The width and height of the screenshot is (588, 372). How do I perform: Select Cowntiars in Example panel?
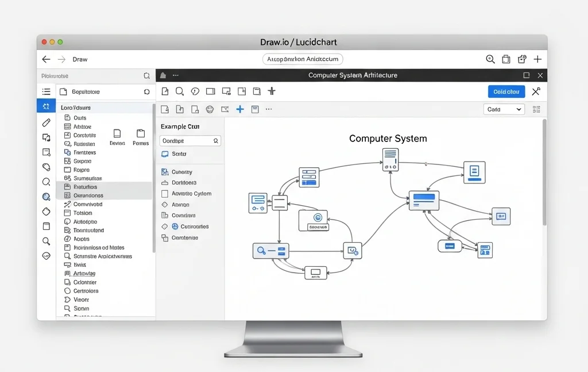(183, 216)
